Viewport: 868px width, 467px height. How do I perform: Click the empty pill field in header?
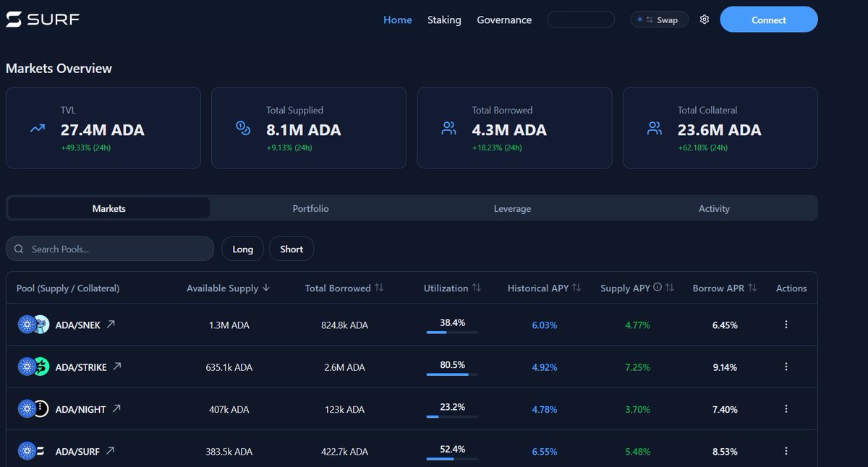tap(581, 20)
